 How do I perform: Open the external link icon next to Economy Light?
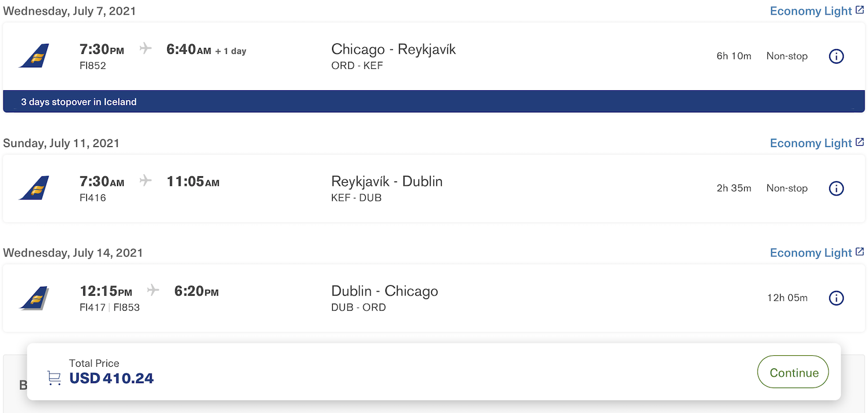pos(860,10)
